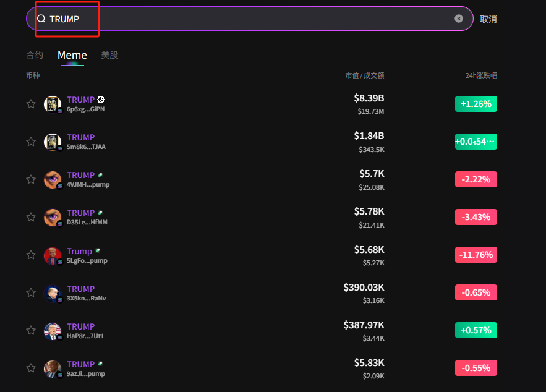Click pump pill icon beside 9azJi...pump TRUMP
The width and height of the screenshot is (546, 392).
click(100, 364)
